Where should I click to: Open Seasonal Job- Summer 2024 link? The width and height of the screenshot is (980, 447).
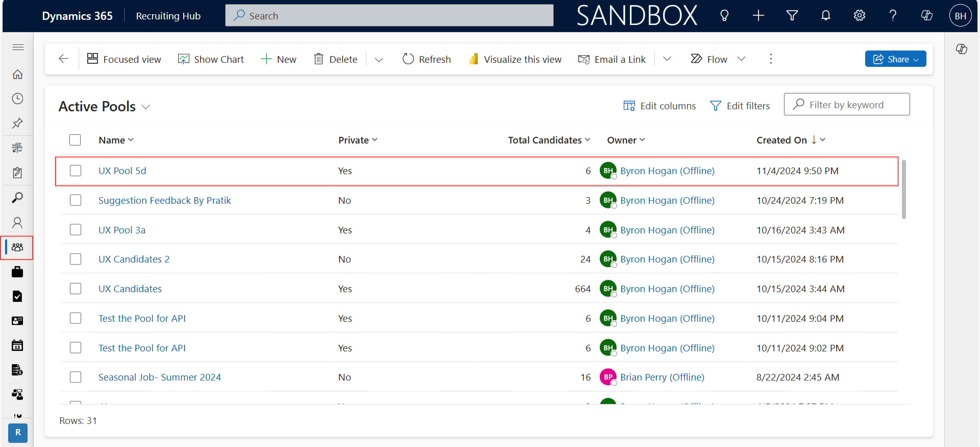click(x=160, y=377)
